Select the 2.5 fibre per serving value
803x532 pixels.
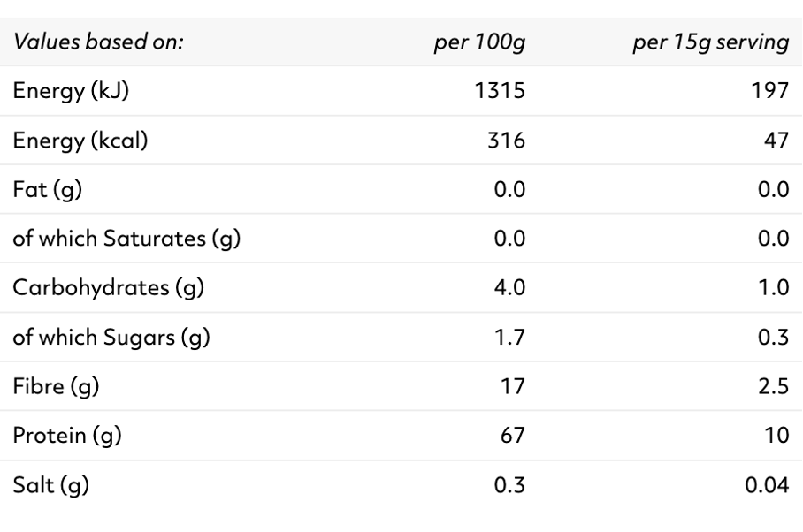[x=773, y=386]
